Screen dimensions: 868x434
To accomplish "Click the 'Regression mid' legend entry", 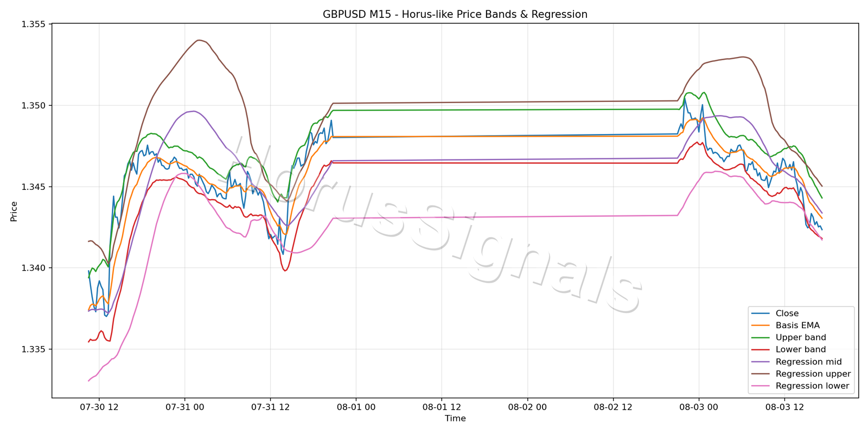I will (x=796, y=362).
